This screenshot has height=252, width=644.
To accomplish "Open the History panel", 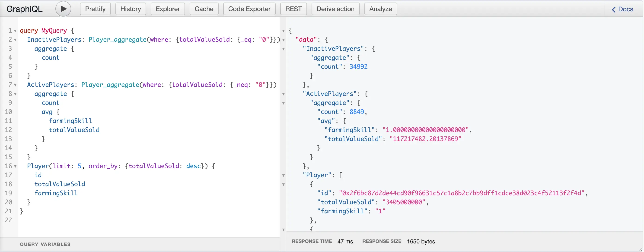I will [x=130, y=9].
